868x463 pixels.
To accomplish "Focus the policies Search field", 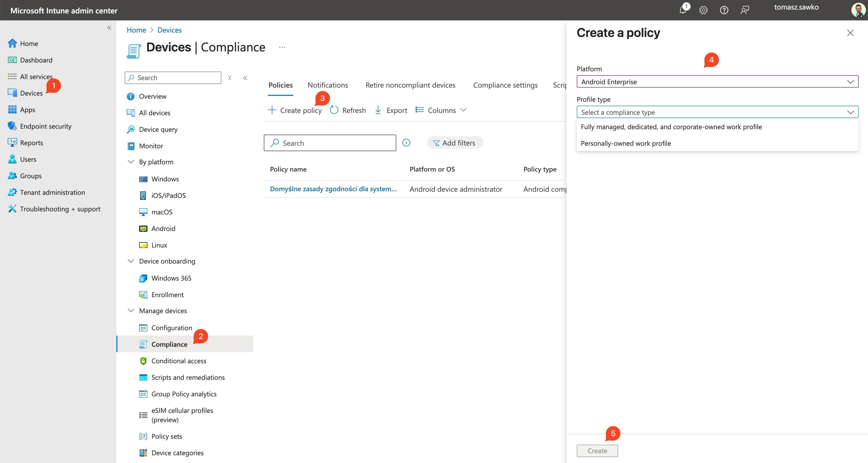I will click(330, 143).
